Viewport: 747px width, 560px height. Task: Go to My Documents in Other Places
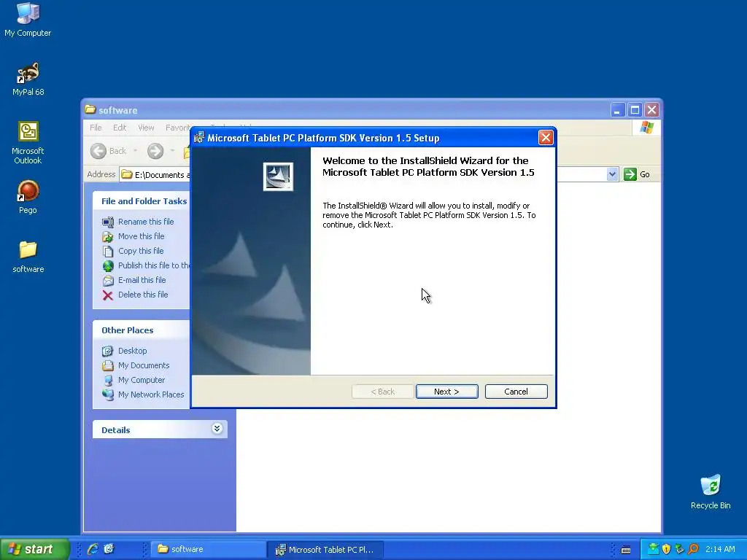pos(144,366)
